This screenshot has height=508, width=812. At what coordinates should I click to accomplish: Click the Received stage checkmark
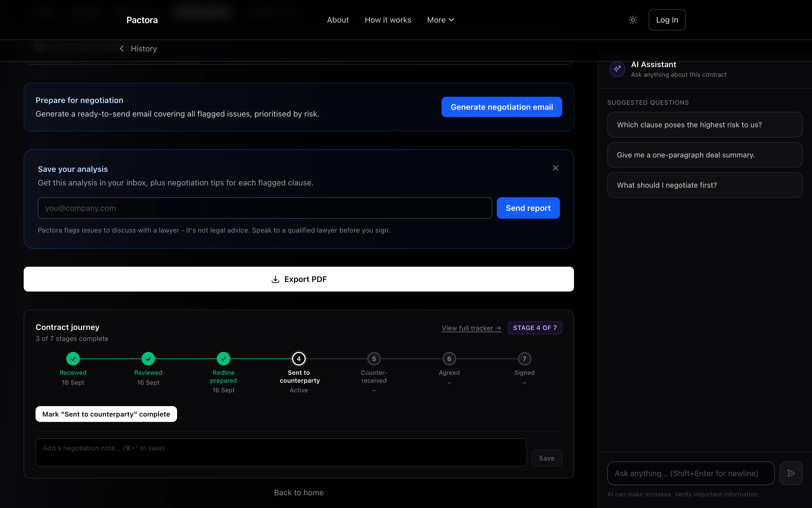(73, 358)
